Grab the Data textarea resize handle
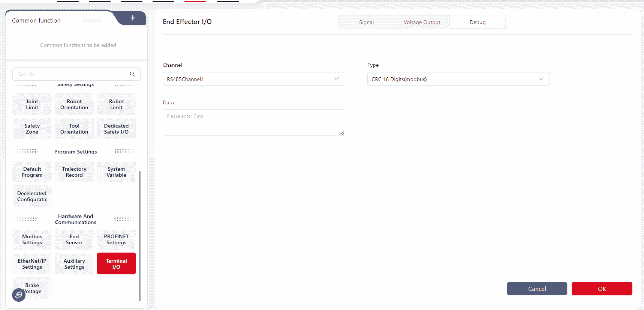 (342, 133)
